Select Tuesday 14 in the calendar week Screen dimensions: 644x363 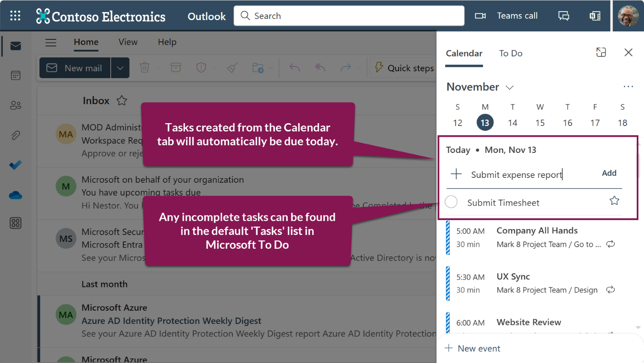click(x=512, y=123)
